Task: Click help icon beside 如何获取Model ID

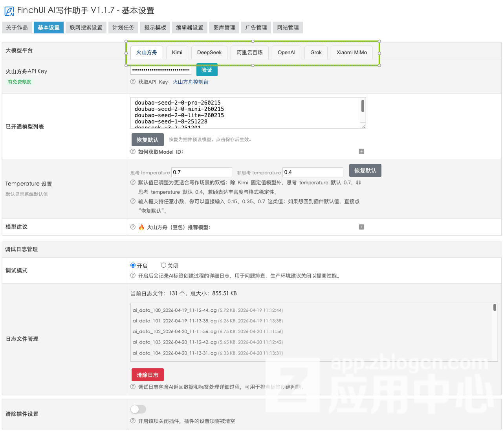Action: (x=133, y=152)
